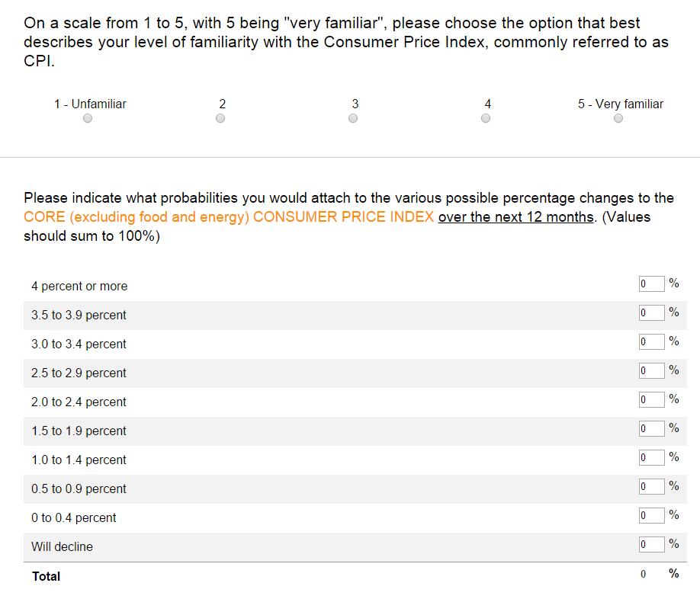
Task: Click the 'Will decline' row label
Action: point(62,547)
